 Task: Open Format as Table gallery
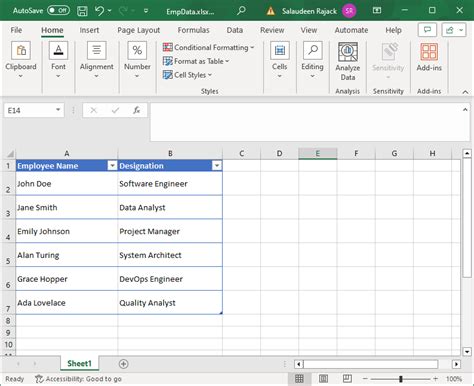tap(196, 61)
